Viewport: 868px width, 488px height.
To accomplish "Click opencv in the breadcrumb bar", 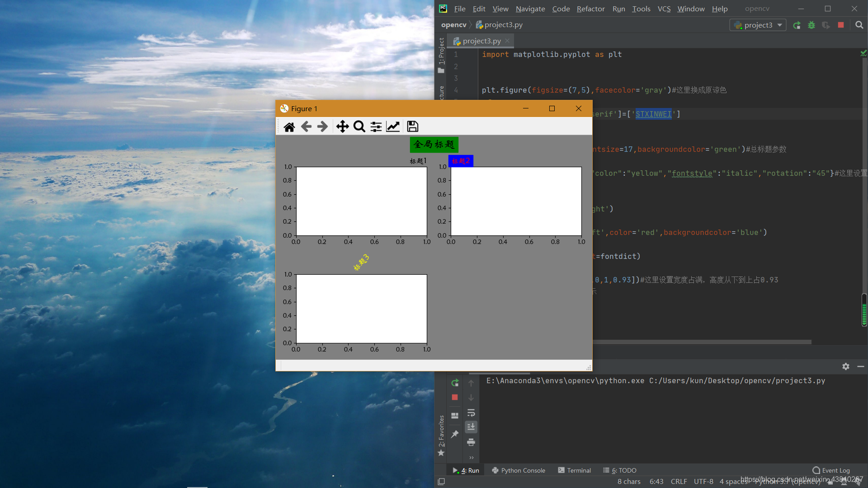I will point(453,25).
